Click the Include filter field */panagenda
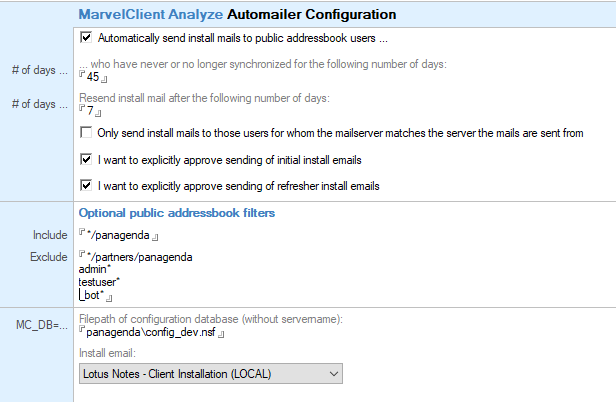Screen dimensions: 616x402 (x=119, y=235)
